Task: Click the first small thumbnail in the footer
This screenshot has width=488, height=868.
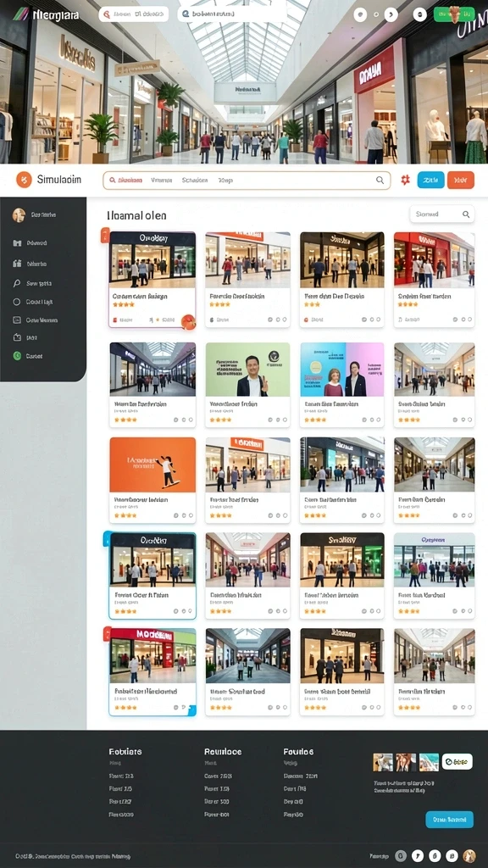Action: pos(383,762)
